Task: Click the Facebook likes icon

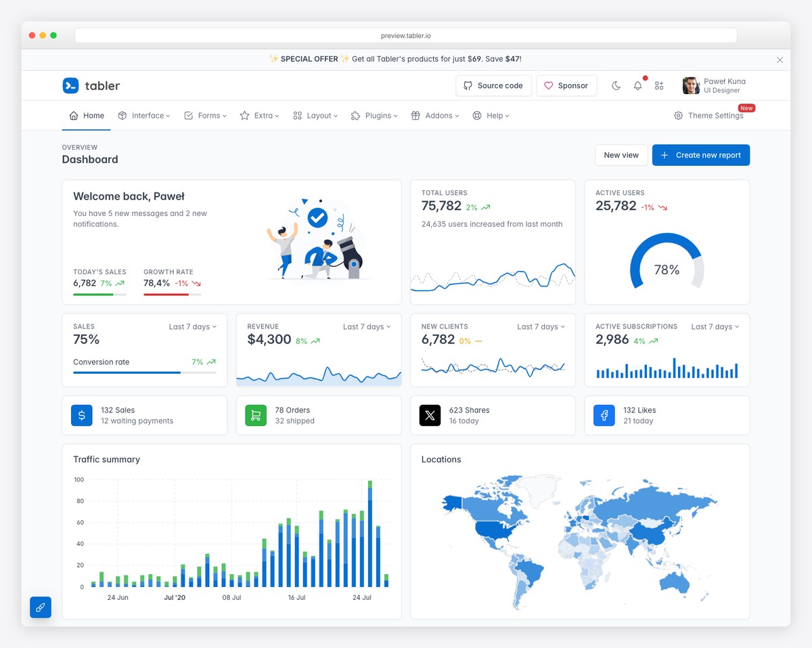Action: [604, 415]
